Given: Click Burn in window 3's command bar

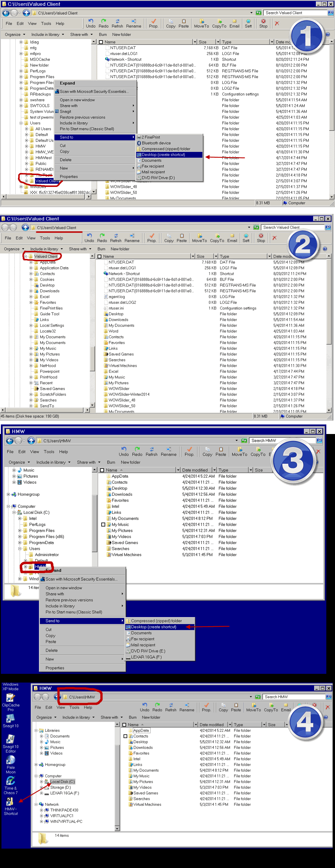Looking at the screenshot, I should pos(111,462).
